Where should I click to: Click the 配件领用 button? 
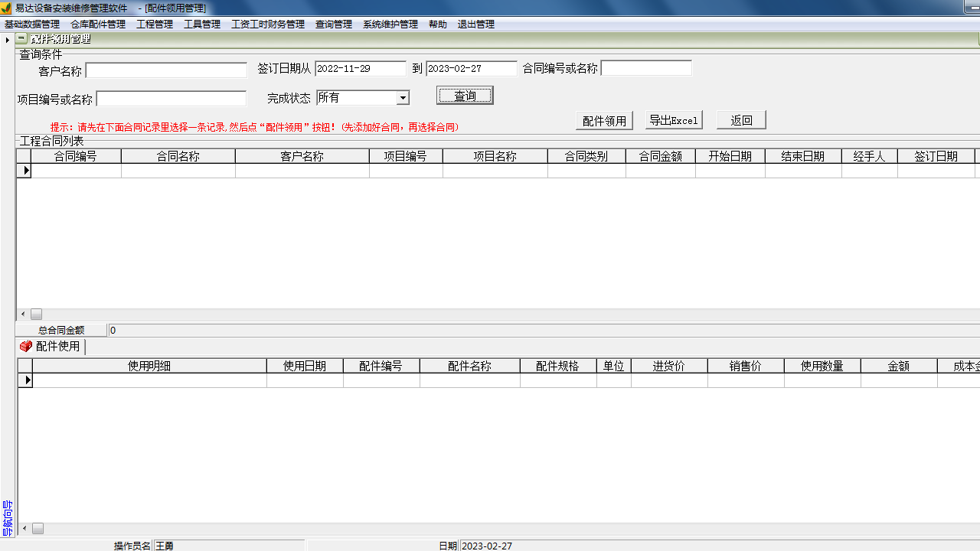(604, 120)
